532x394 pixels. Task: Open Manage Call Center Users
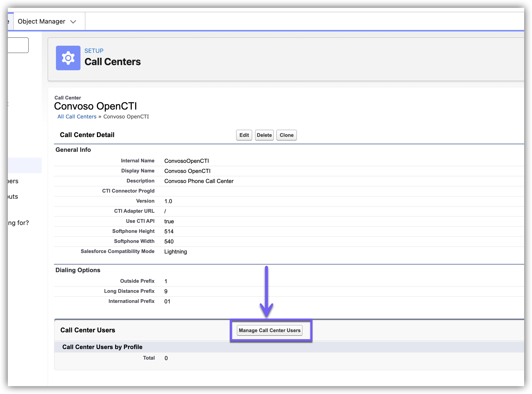[269, 330]
